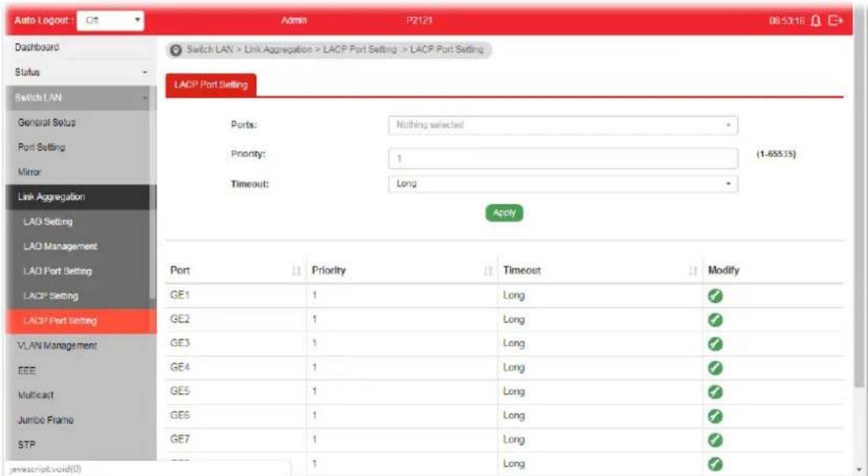This screenshot has height=476, width=868.
Task: Click the edit icon for GE1
Action: (715, 296)
